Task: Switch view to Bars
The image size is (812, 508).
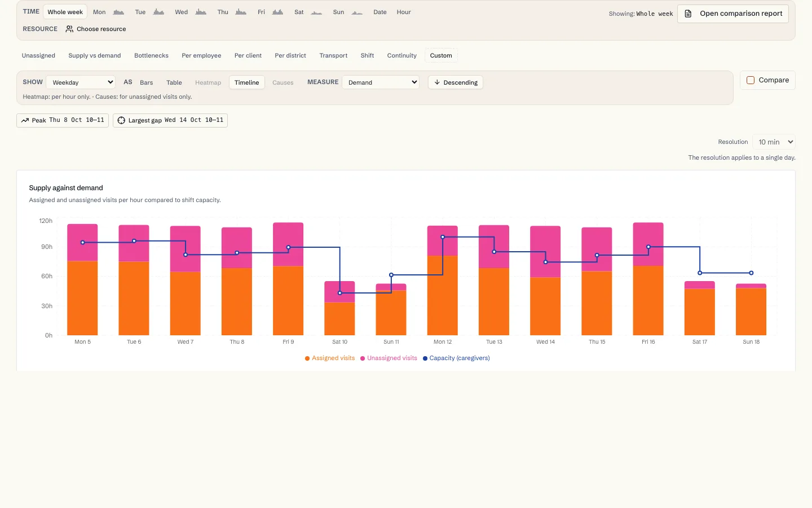Action: point(147,82)
